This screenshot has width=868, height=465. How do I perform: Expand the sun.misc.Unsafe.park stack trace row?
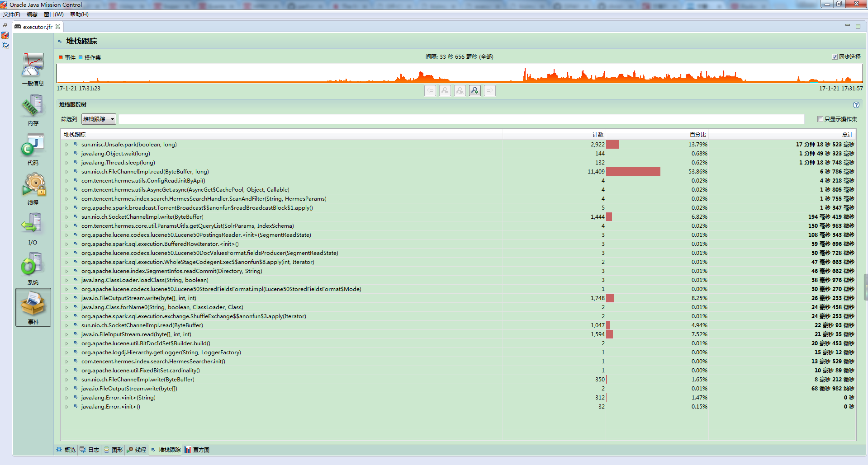[x=66, y=145]
